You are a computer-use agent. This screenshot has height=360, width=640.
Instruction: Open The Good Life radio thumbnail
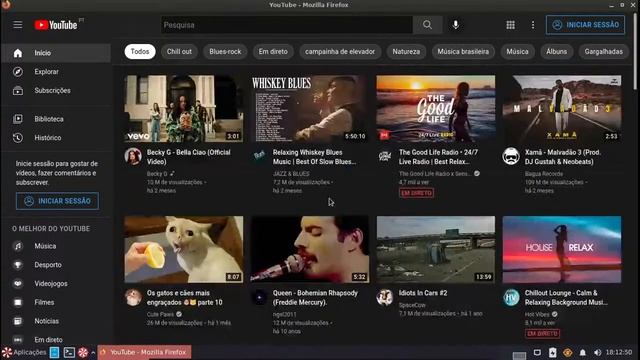click(x=436, y=109)
